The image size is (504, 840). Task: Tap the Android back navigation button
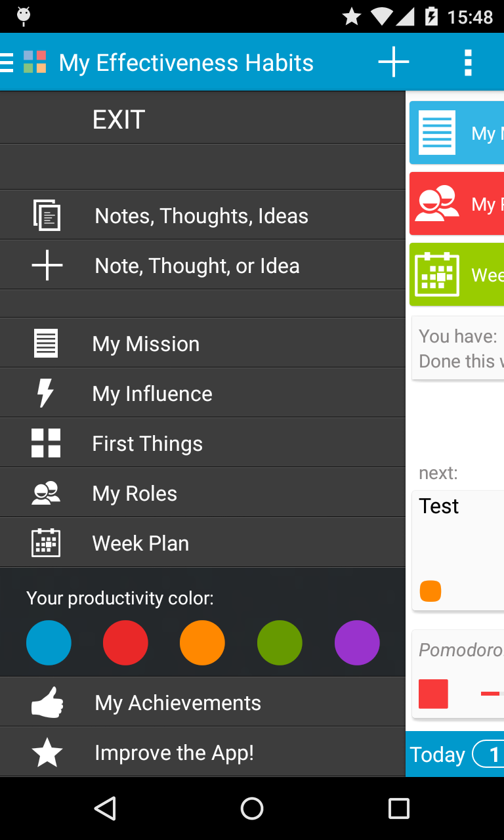pyautogui.click(x=105, y=808)
